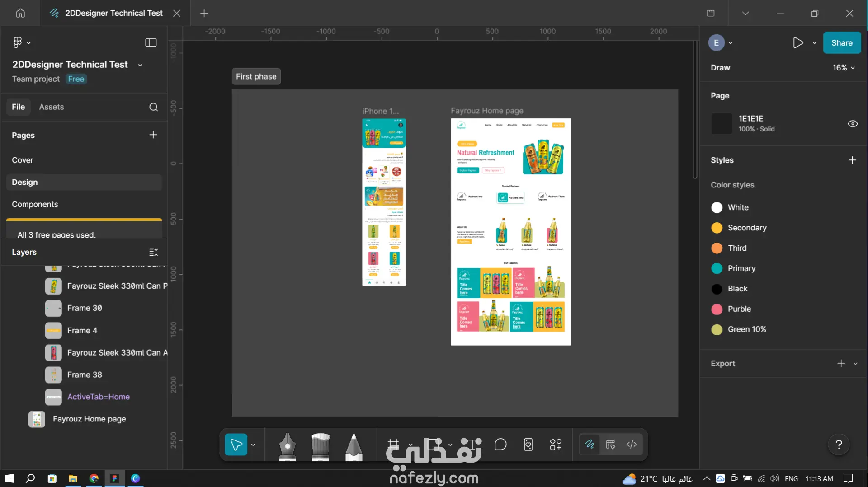
Task: Open the tab layout window icon
Action: (711, 13)
